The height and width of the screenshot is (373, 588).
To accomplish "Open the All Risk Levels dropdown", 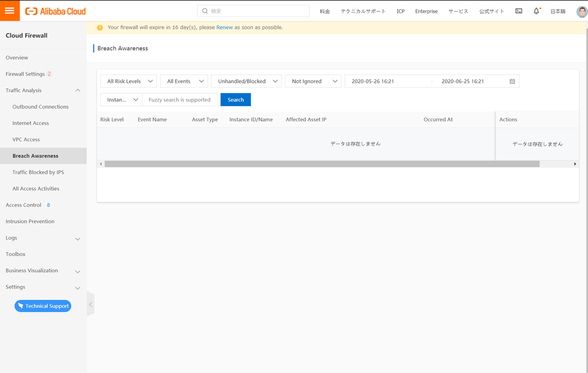I will pos(128,81).
